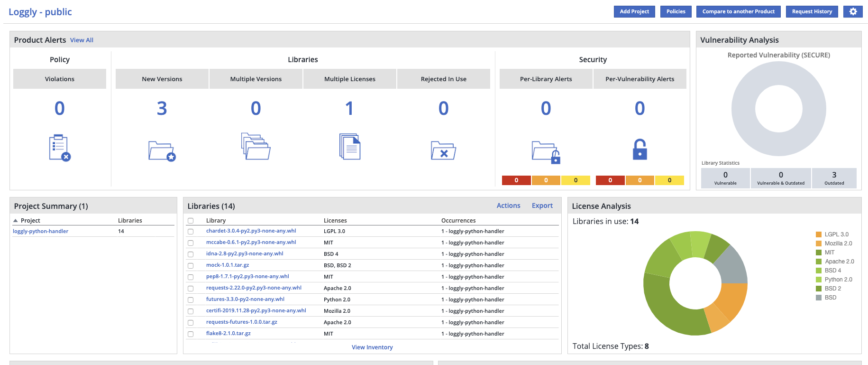Check the idna-2.8 library checkbox
The image size is (868, 365).
pos(191,254)
